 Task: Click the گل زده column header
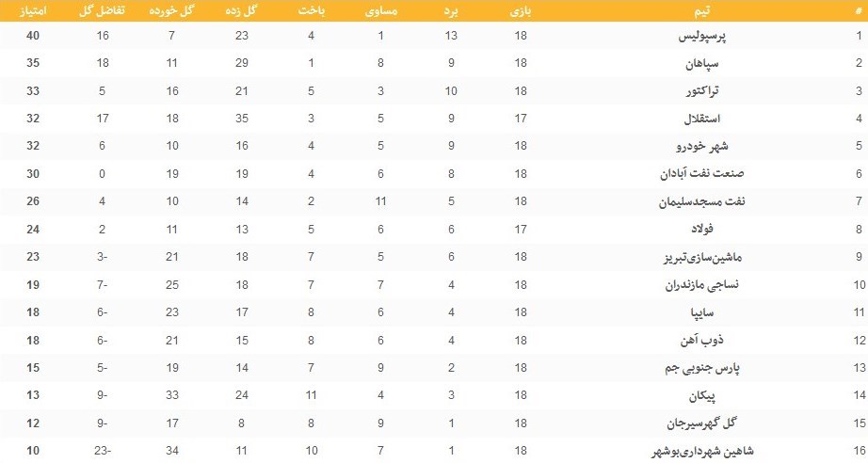click(x=242, y=13)
